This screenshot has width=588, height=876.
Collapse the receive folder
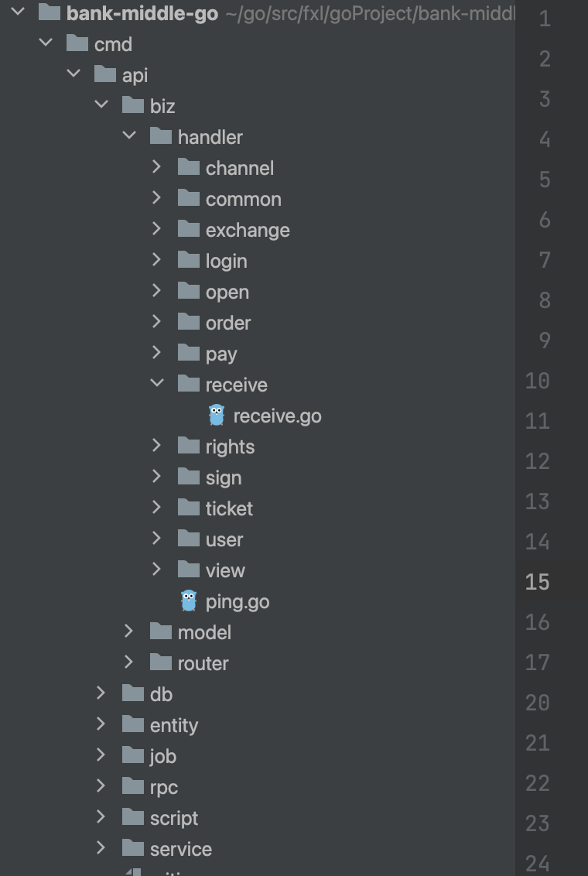click(156, 384)
